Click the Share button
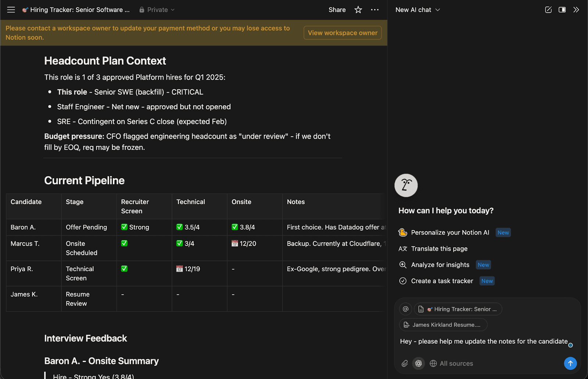Image resolution: width=588 pixels, height=379 pixels. [x=337, y=10]
